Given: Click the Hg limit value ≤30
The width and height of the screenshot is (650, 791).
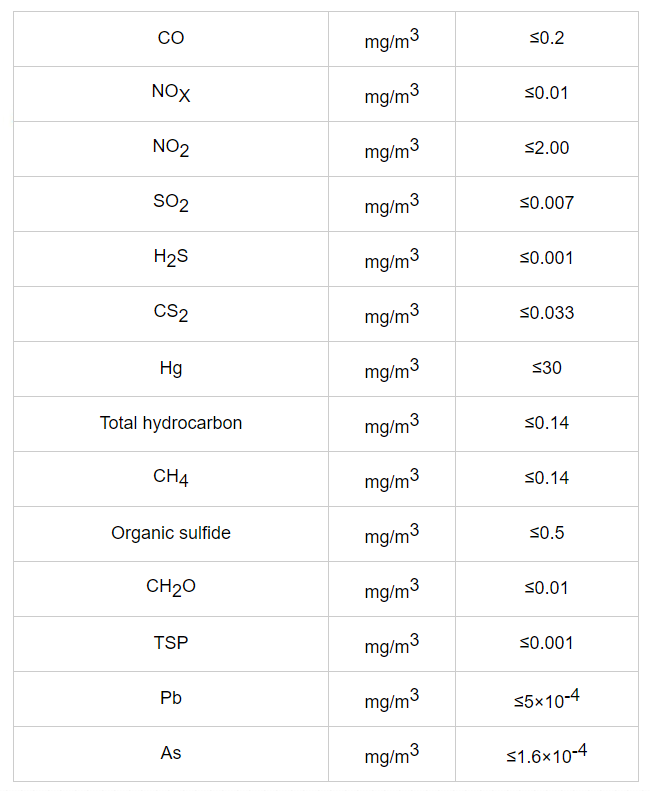Looking at the screenshot, I should coord(547,368).
